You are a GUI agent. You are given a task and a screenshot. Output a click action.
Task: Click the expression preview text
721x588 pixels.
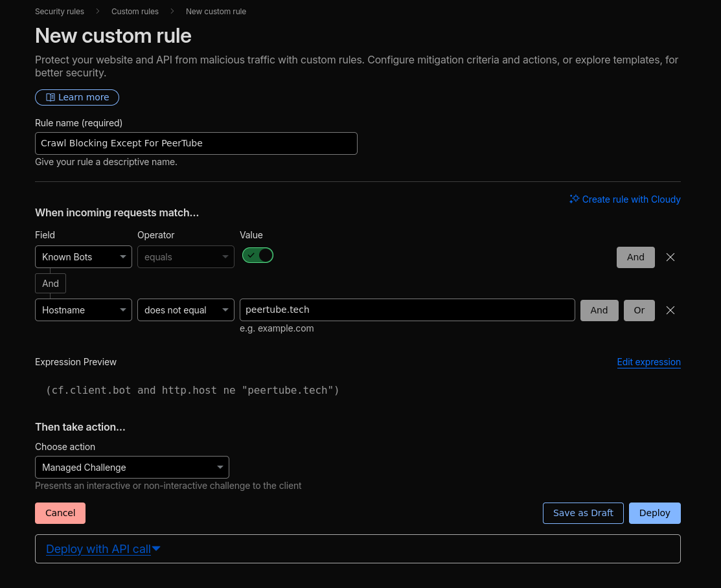coord(192,390)
